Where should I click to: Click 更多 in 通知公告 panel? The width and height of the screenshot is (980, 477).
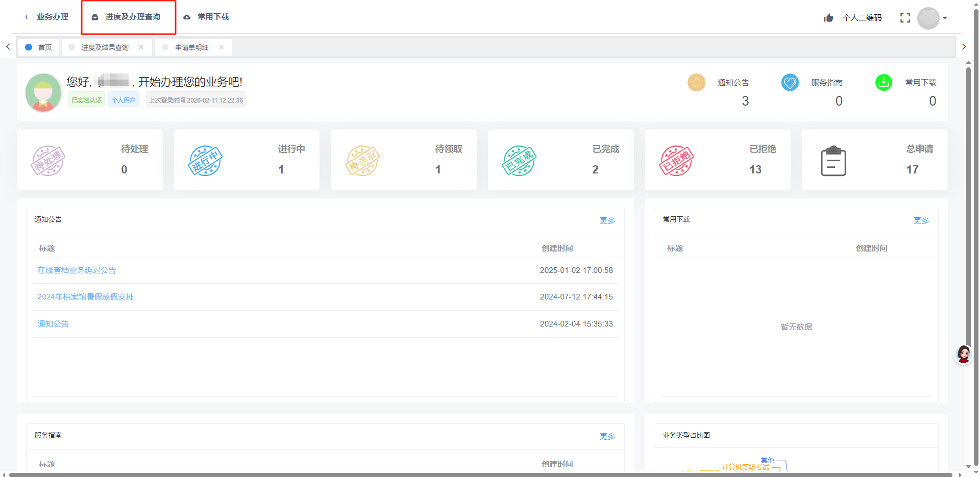(x=607, y=220)
